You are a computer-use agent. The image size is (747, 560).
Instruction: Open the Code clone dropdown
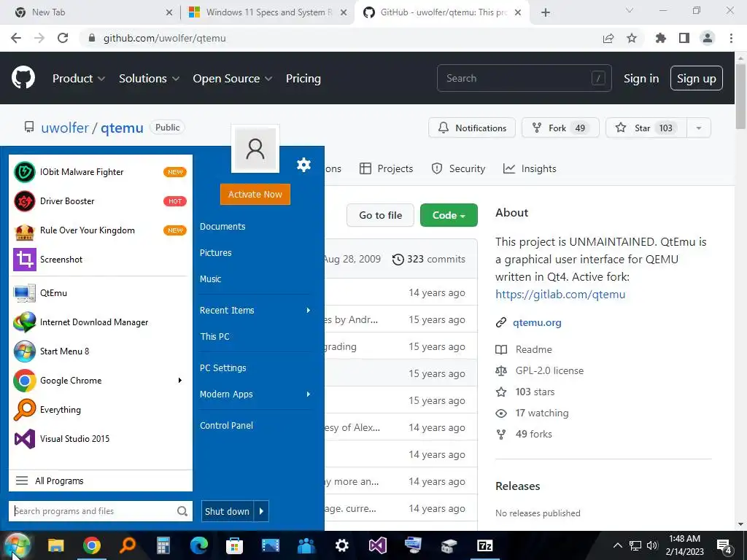coord(449,215)
